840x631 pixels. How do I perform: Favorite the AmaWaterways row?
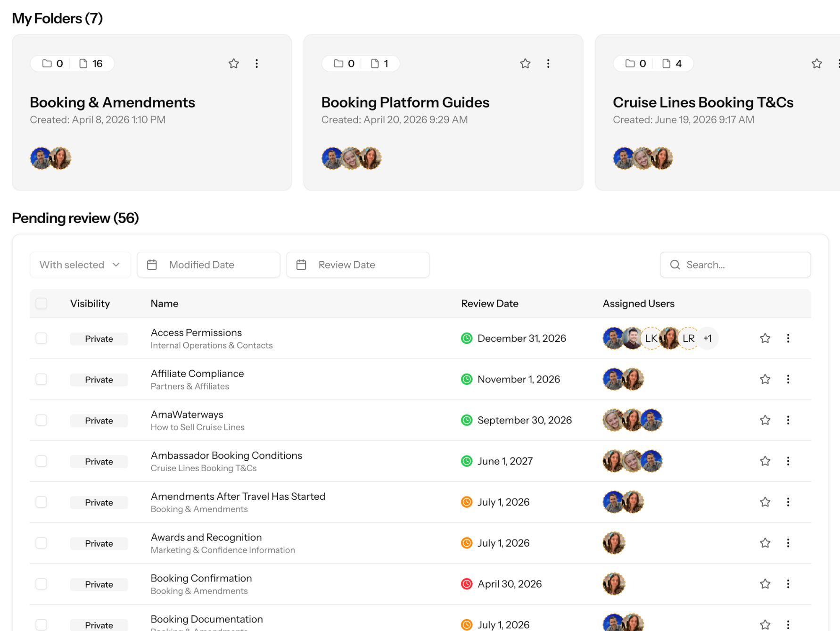click(x=765, y=420)
